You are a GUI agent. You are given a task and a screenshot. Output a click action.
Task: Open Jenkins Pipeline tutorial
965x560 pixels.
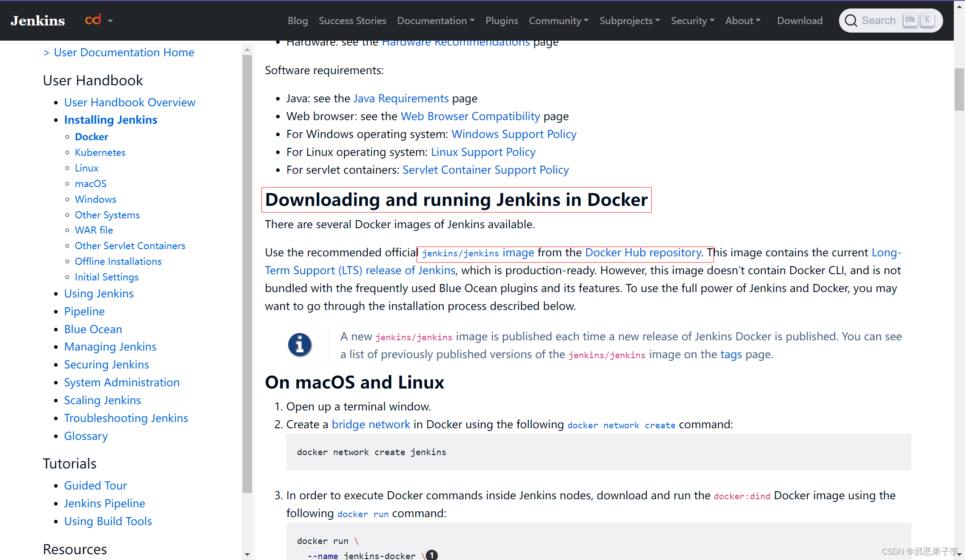(105, 503)
